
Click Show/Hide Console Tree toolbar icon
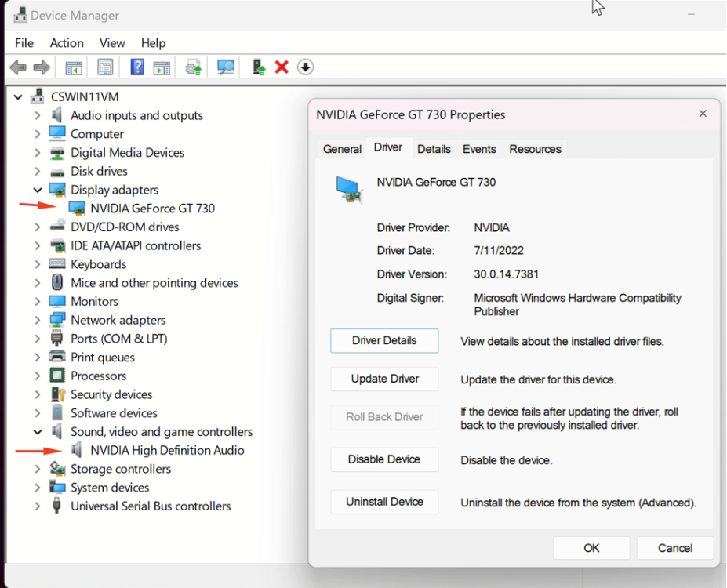point(74,67)
